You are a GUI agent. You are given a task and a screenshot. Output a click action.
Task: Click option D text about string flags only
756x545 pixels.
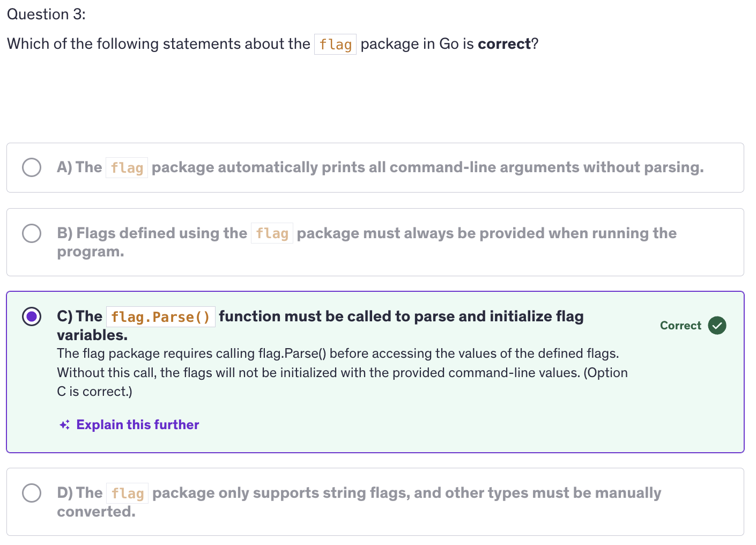[406, 493]
